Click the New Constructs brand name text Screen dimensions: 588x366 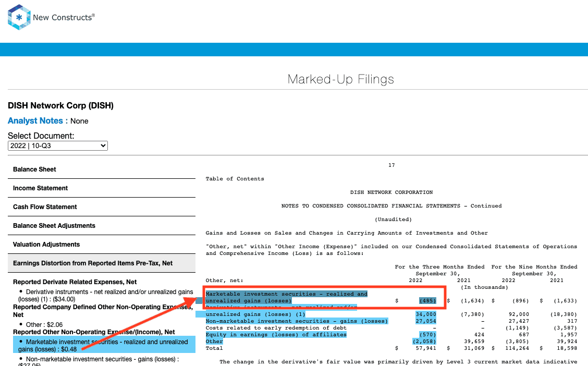64,17
